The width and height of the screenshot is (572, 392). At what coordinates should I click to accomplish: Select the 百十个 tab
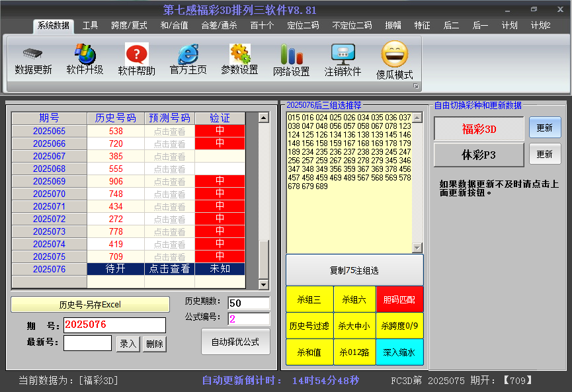pos(262,26)
